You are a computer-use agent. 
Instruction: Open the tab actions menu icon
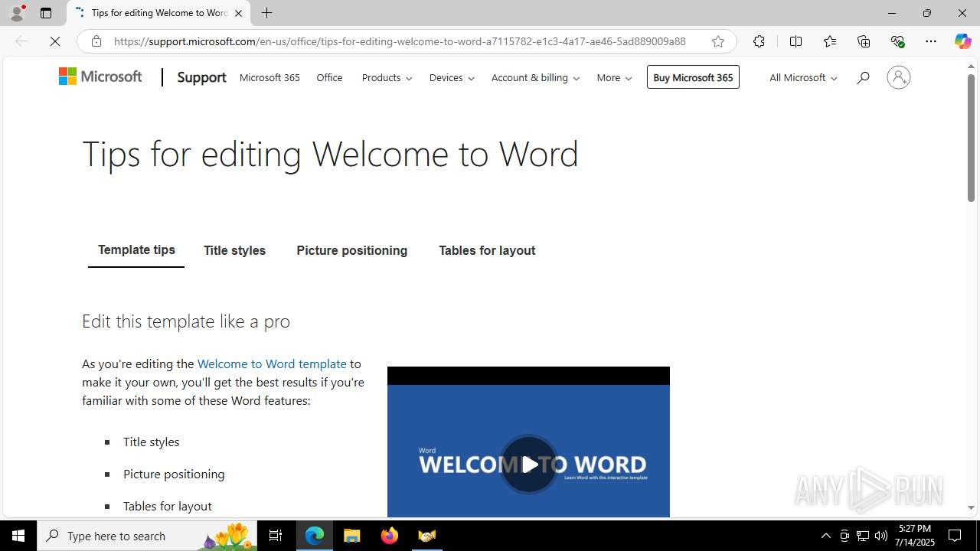click(46, 13)
